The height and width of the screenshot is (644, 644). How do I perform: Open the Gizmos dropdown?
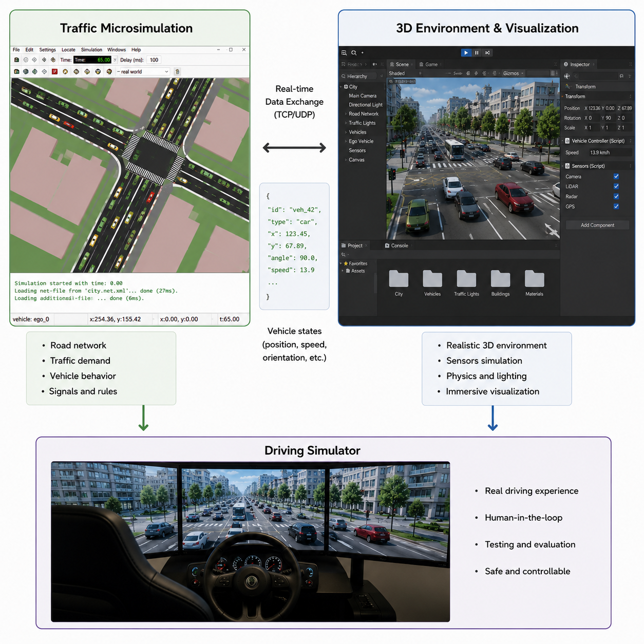point(513,73)
